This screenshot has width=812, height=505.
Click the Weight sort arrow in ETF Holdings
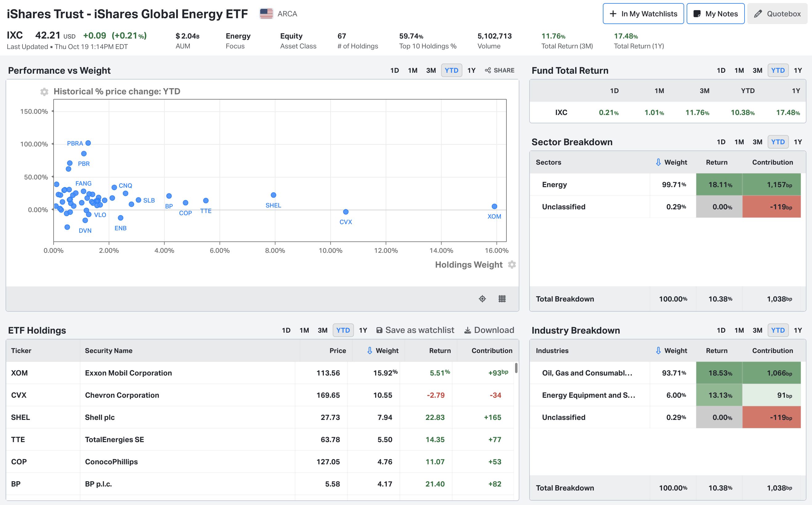(x=370, y=350)
